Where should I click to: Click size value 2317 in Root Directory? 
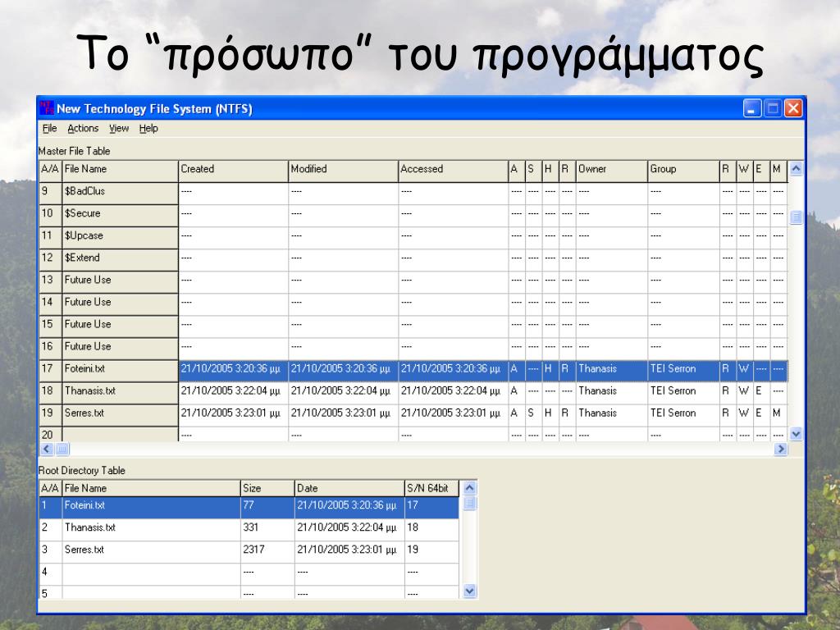coord(267,550)
